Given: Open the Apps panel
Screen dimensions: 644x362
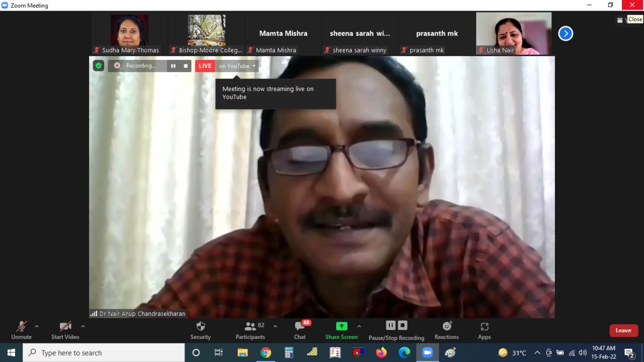Looking at the screenshot, I should pos(485,330).
